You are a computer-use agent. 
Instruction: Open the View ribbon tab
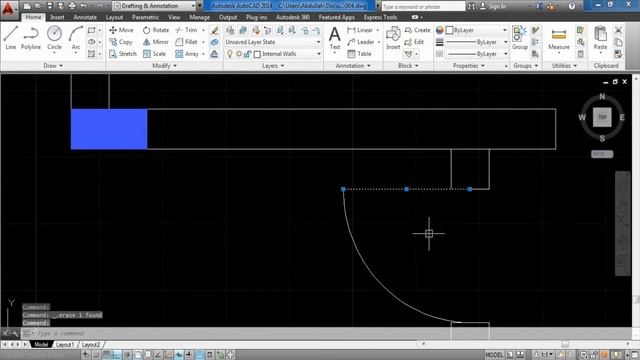(x=174, y=17)
